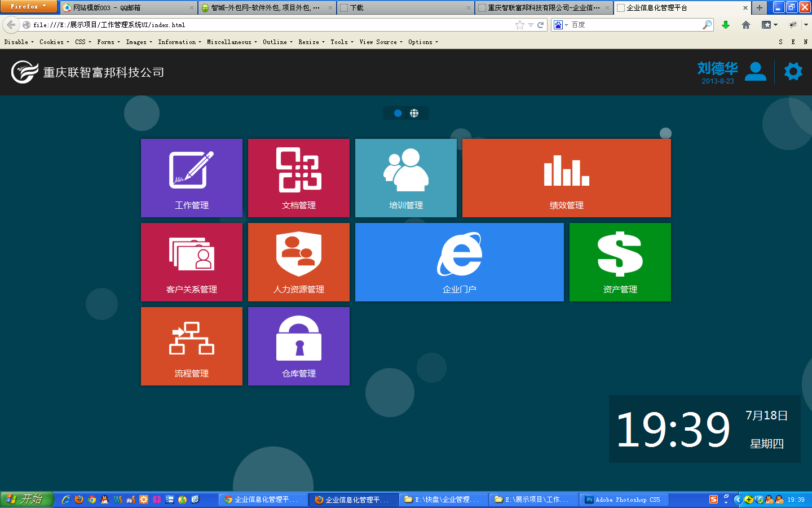This screenshot has height=508, width=812.
Task: Open the 客户关系管理 tile
Action: click(192, 262)
